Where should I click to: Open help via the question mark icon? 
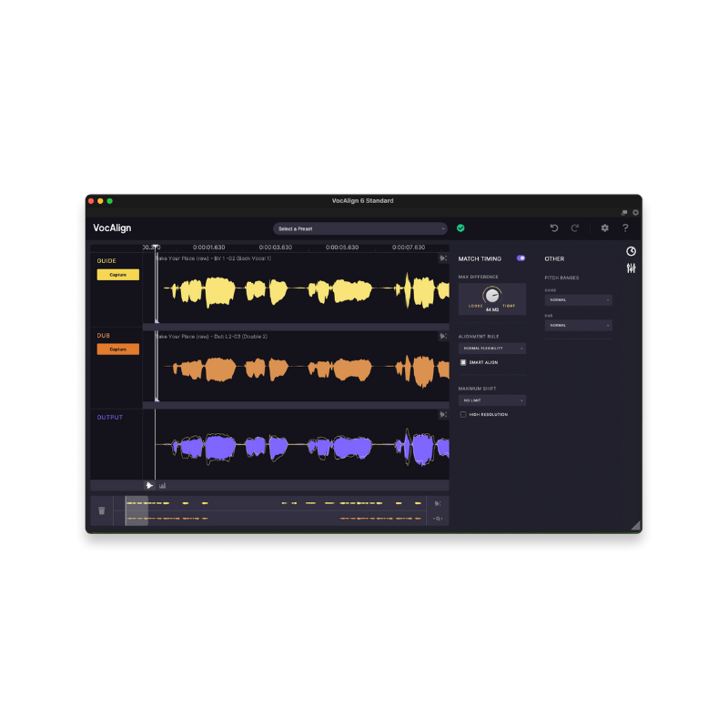625,227
